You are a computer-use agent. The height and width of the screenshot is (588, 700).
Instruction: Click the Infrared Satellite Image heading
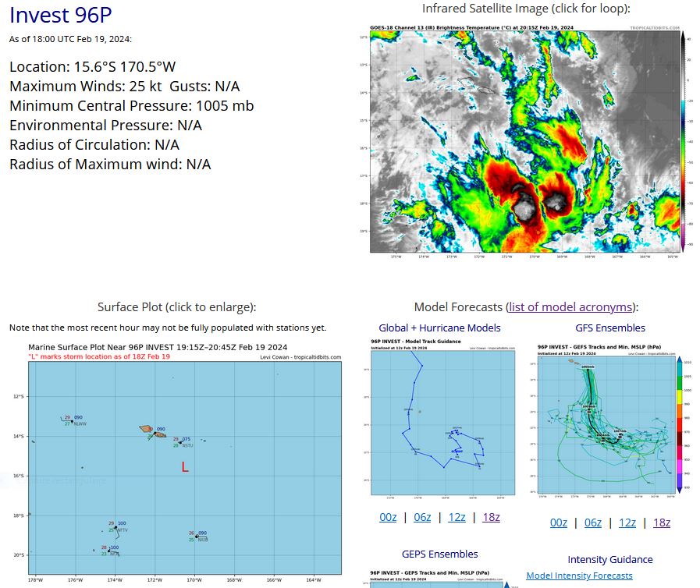pos(526,9)
